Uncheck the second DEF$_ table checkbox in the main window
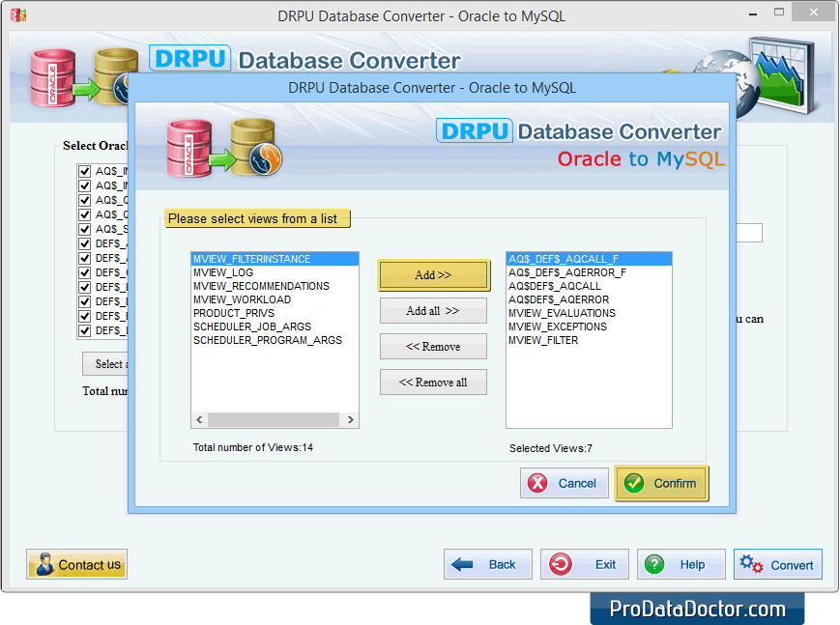 click(85, 258)
